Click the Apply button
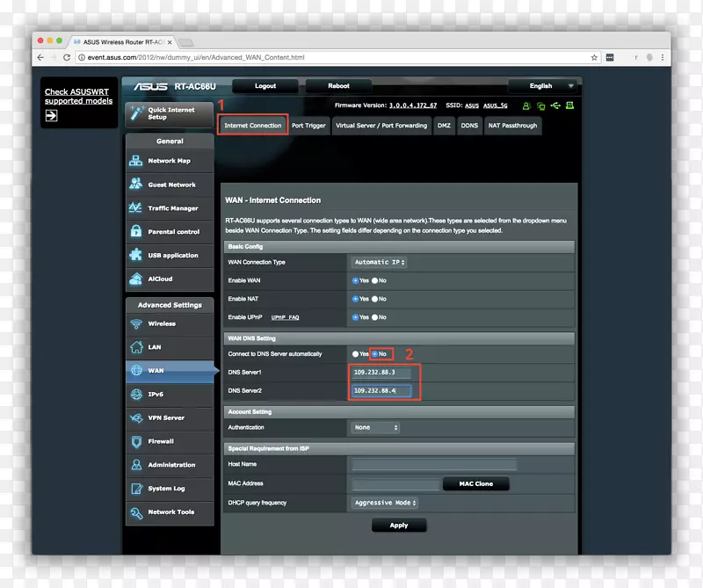The width and height of the screenshot is (703, 588). pos(399,526)
